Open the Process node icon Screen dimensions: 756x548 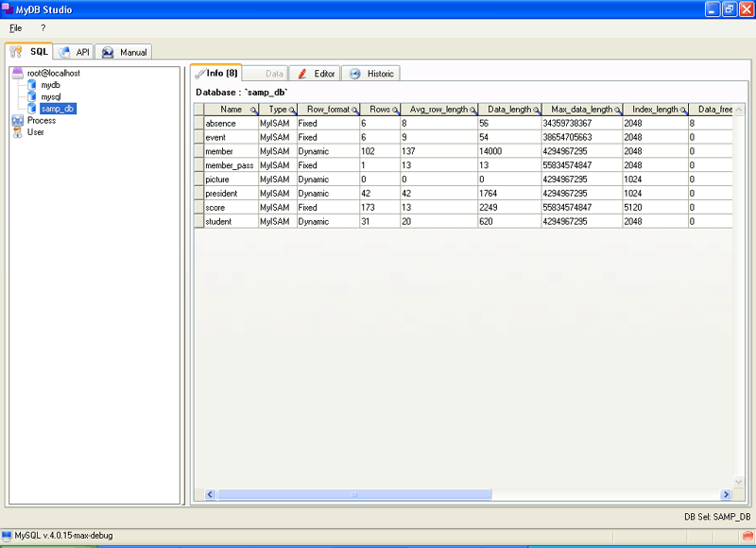click(17, 121)
